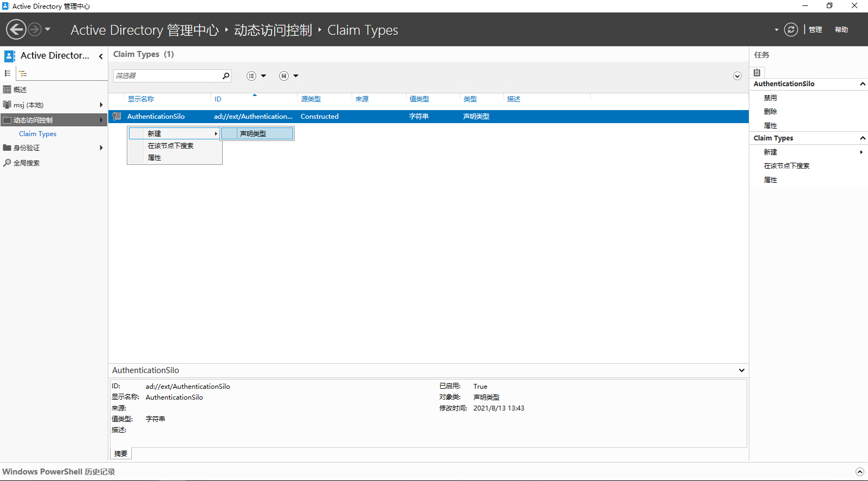
Task: Expand msj (本地) submenu arrow
Action: click(x=101, y=105)
